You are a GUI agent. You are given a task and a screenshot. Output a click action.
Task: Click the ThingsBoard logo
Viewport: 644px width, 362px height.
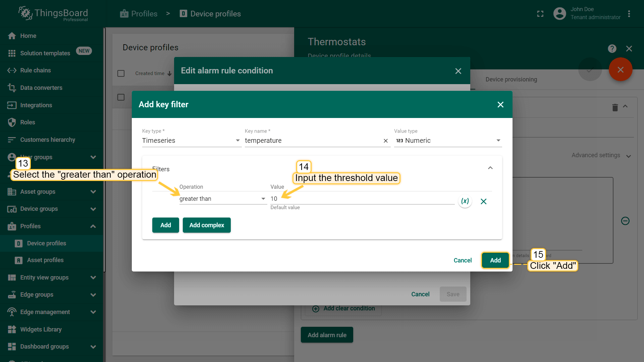tap(54, 14)
